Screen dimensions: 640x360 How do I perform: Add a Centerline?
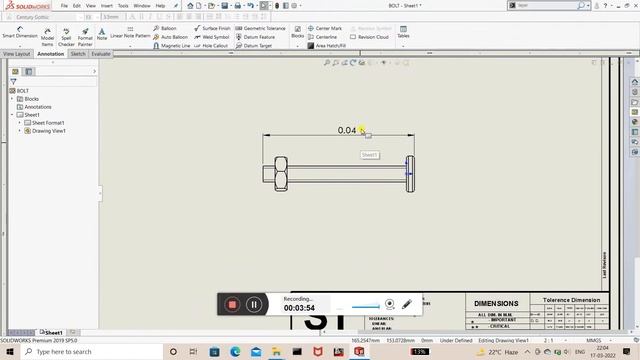coord(322,37)
